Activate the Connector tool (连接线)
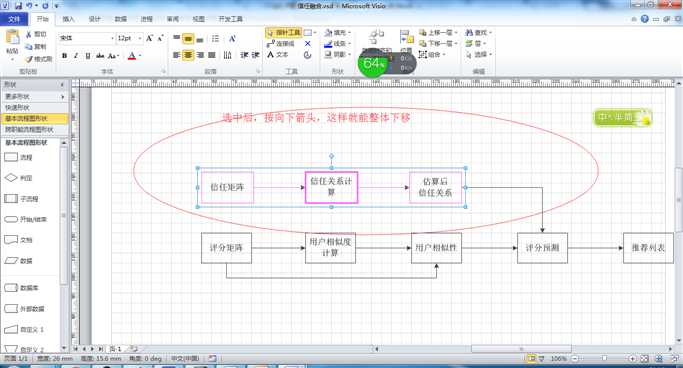 point(281,44)
